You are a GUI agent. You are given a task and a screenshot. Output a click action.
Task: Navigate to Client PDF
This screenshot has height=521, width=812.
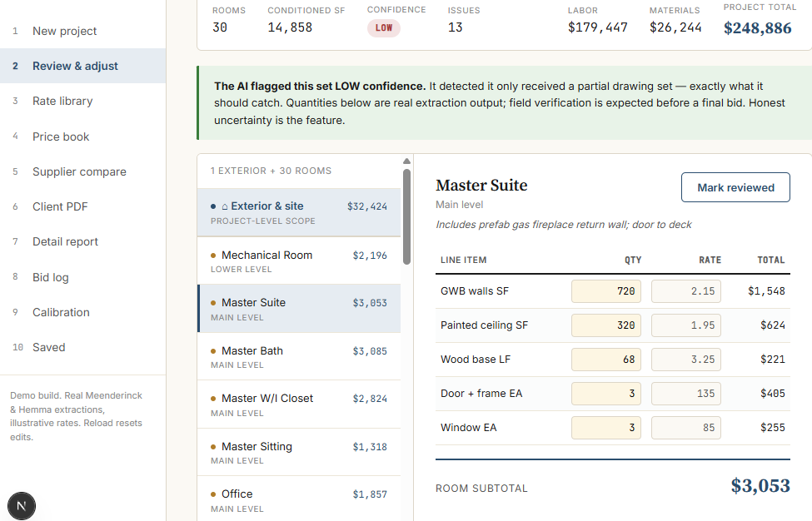click(x=82, y=206)
